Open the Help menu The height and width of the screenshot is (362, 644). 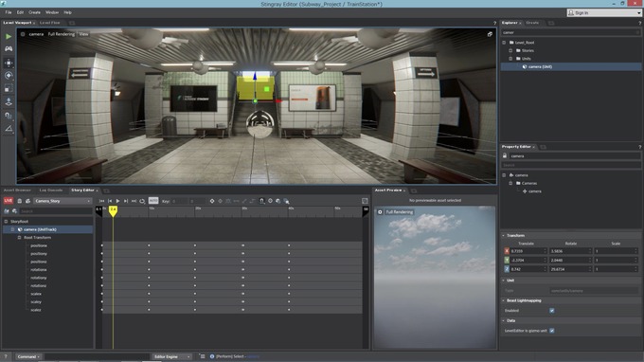click(68, 12)
